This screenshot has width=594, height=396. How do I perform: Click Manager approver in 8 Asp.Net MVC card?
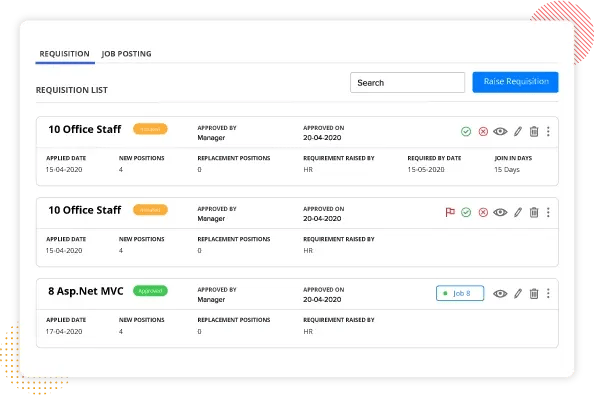point(211,299)
